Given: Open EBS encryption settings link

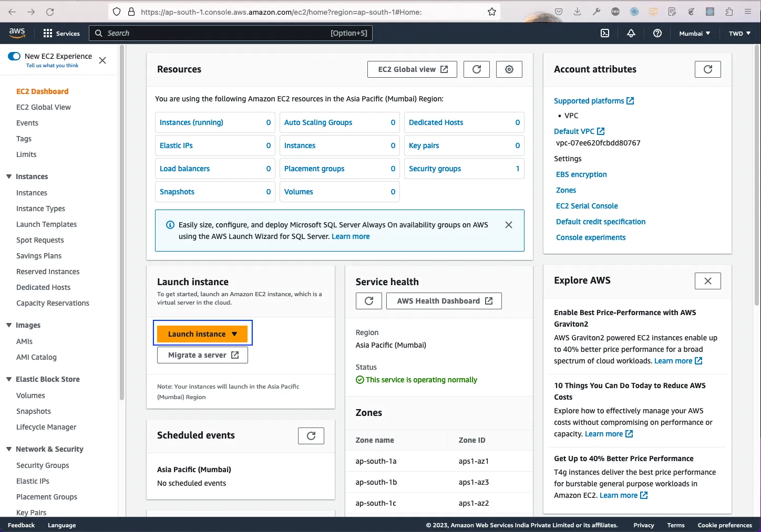Looking at the screenshot, I should coord(581,174).
